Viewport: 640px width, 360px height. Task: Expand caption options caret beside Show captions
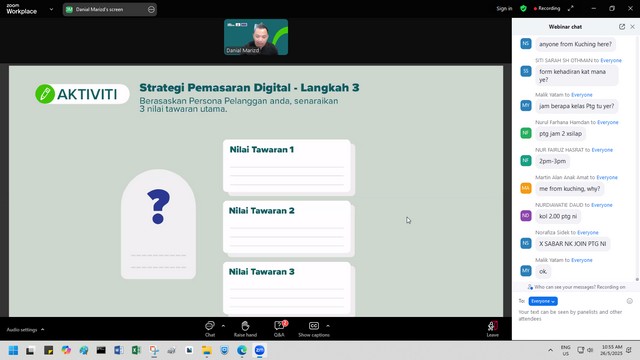328,326
